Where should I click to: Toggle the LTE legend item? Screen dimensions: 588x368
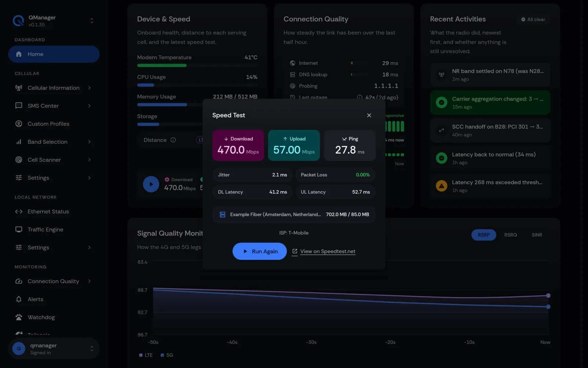pos(146,355)
